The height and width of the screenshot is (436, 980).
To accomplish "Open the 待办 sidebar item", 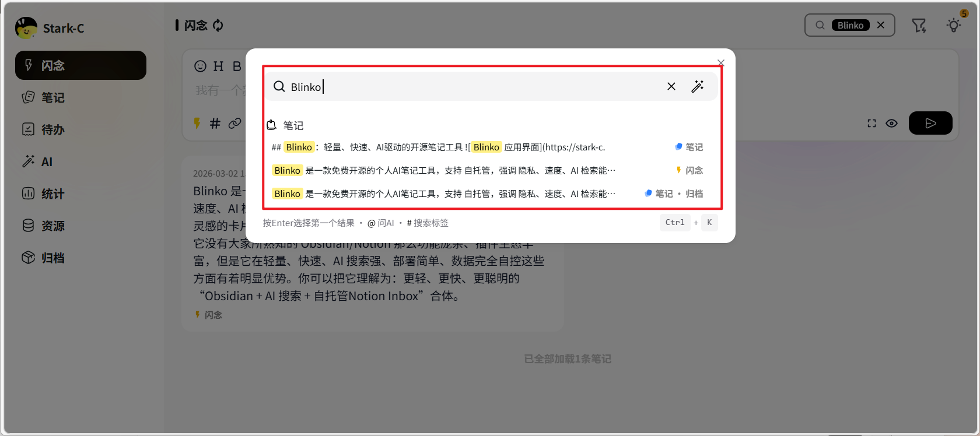I will pyautogui.click(x=80, y=129).
